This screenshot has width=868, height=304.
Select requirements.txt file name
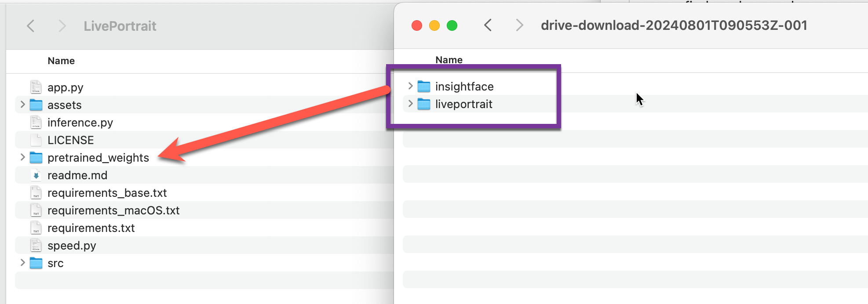(91, 228)
